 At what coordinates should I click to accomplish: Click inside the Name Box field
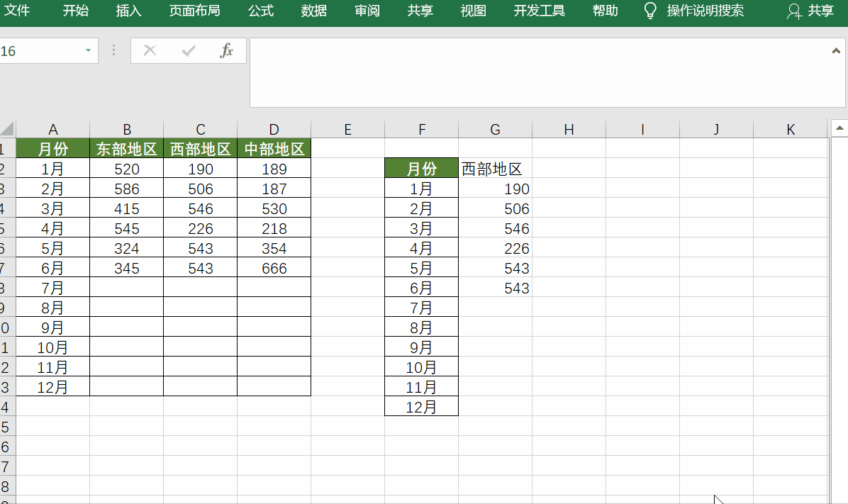[x=40, y=51]
